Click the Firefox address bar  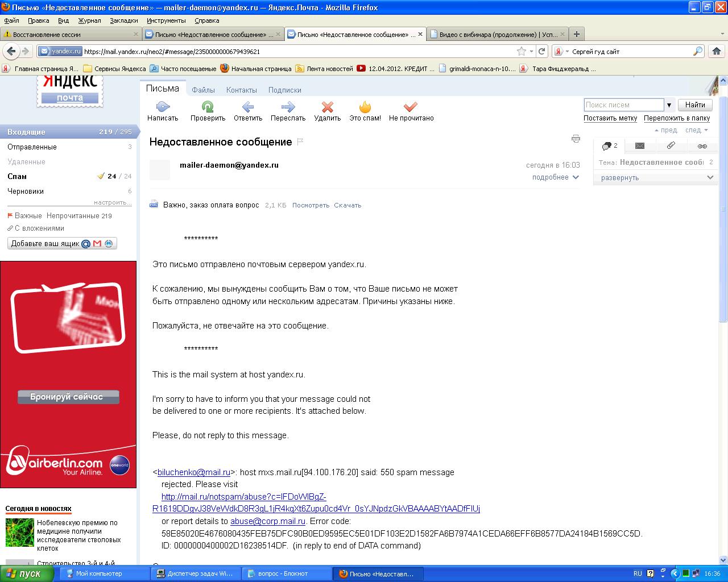(296, 51)
